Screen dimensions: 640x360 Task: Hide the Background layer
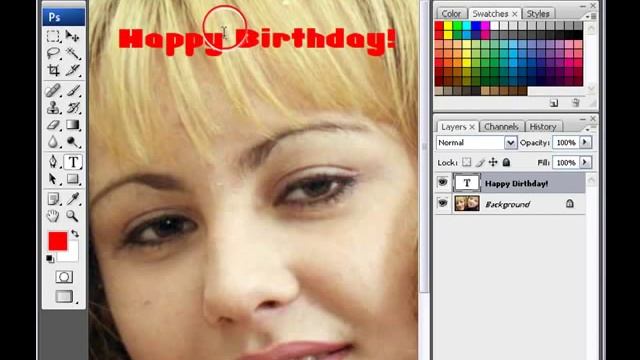coord(443,202)
